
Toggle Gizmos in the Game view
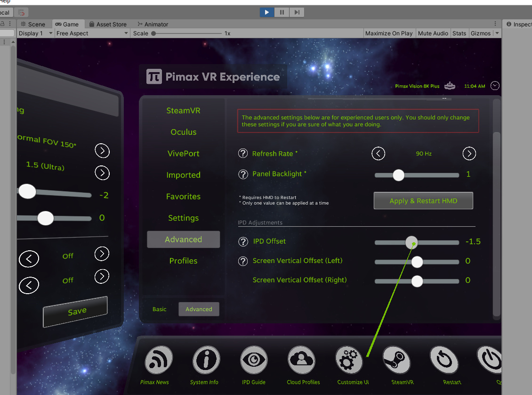[x=480, y=33]
